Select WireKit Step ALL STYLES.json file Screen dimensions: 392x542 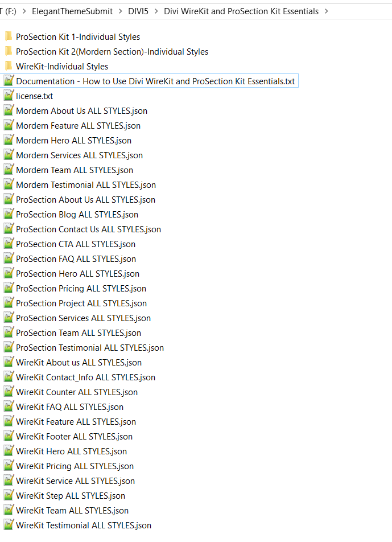[x=71, y=496]
